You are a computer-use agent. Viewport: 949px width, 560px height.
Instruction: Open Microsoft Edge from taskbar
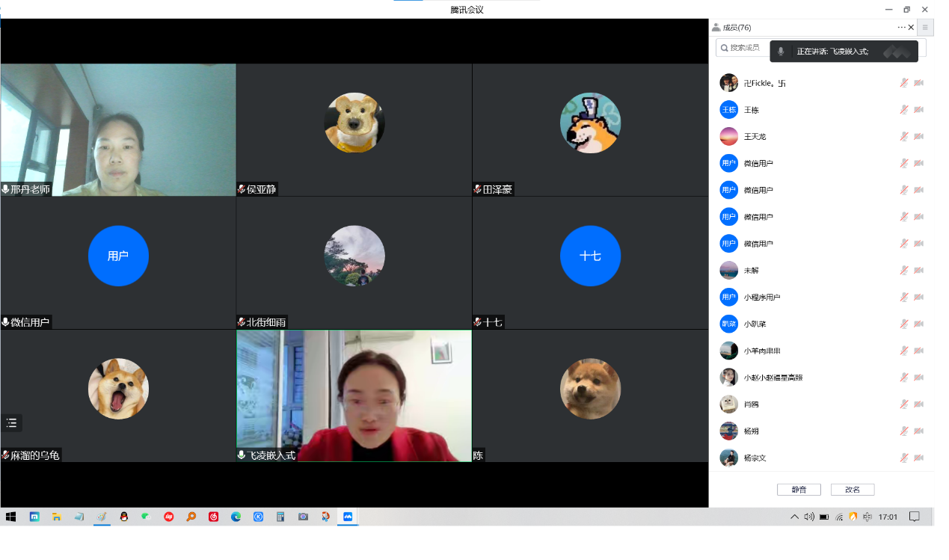[236, 517]
